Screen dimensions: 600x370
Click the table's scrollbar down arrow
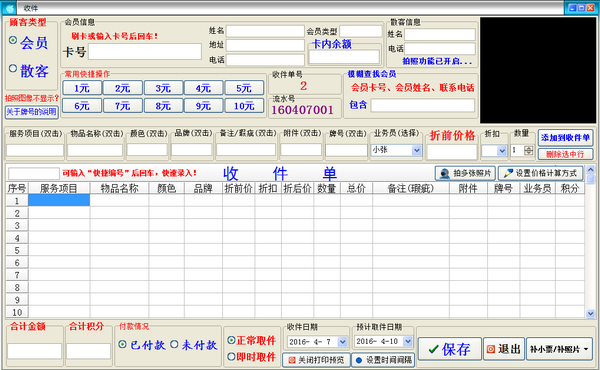click(x=590, y=314)
